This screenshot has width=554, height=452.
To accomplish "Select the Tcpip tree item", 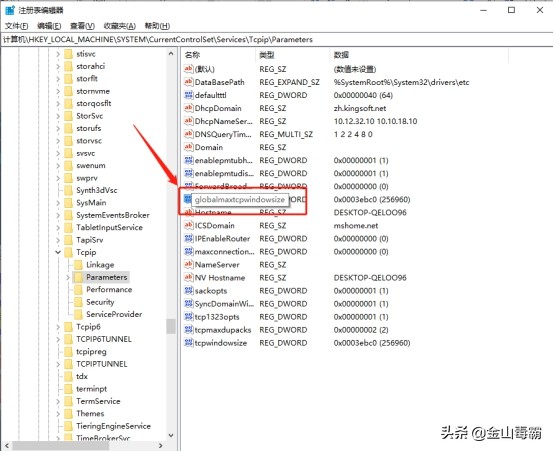I will coord(86,252).
